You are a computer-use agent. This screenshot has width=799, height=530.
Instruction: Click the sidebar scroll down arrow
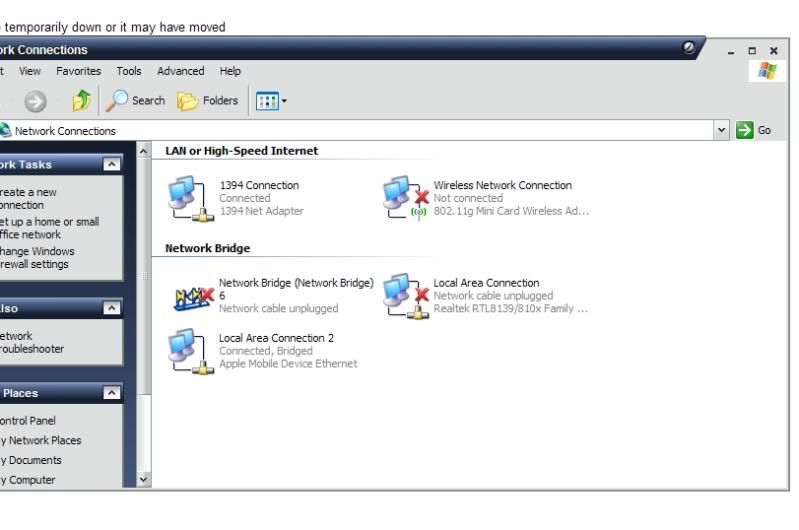pos(144,479)
